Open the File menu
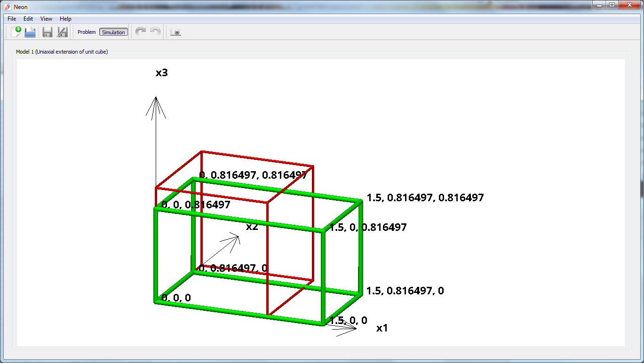The height and width of the screenshot is (363, 644). tap(12, 19)
